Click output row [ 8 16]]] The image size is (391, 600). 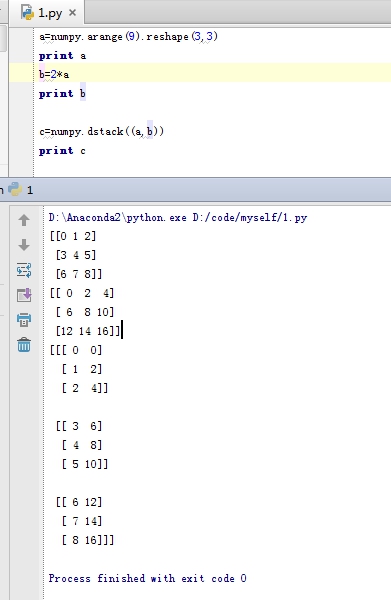click(88, 540)
